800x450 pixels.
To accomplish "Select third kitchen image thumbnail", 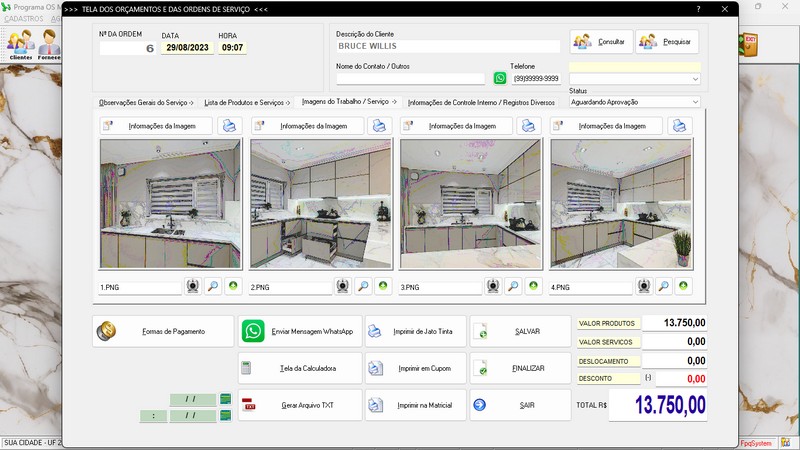I will pos(471,204).
